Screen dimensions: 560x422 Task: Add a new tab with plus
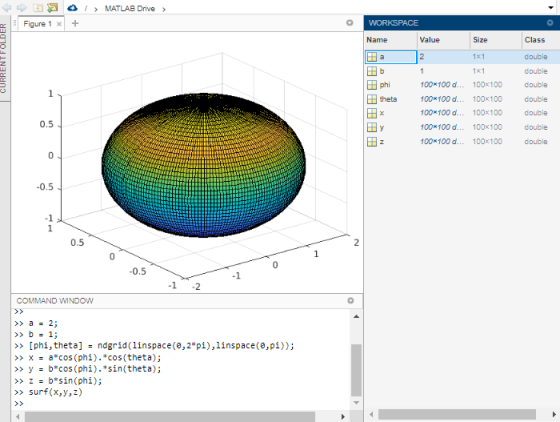(x=75, y=23)
